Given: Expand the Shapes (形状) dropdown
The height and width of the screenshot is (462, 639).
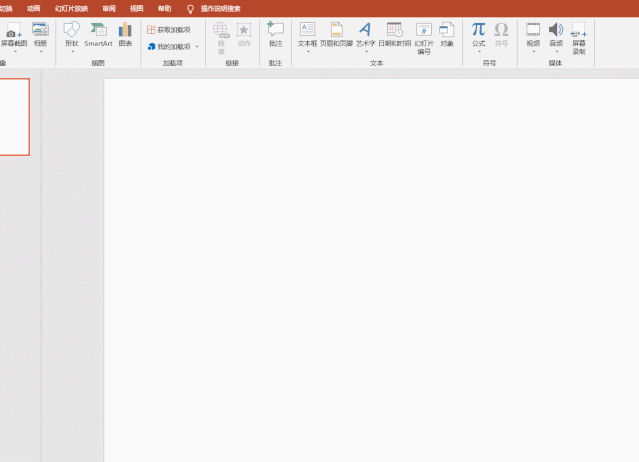Looking at the screenshot, I should (72, 51).
